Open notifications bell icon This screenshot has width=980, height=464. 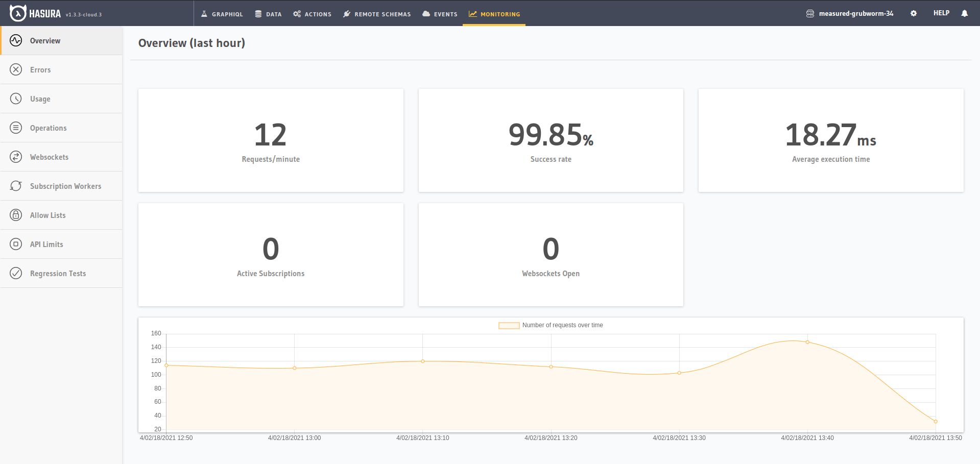964,13
